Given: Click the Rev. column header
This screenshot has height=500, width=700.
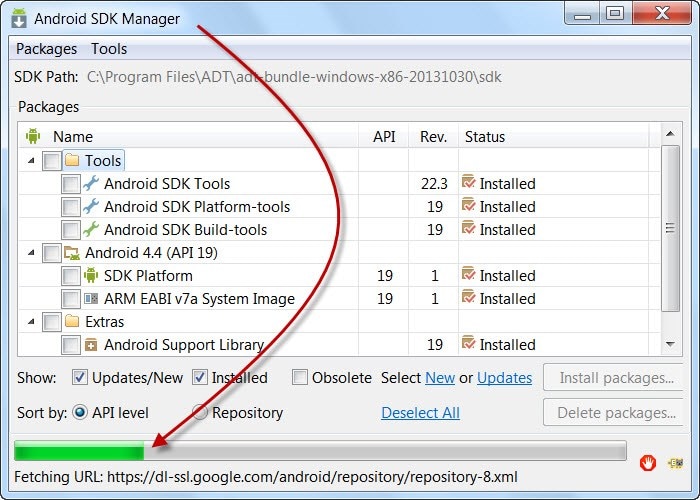Looking at the screenshot, I should (x=433, y=136).
